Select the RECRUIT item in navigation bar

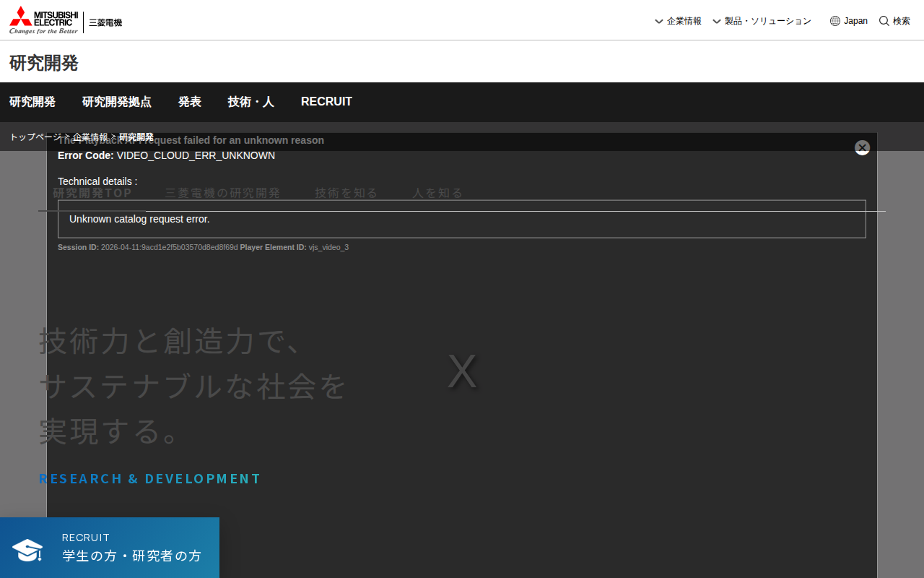(326, 102)
